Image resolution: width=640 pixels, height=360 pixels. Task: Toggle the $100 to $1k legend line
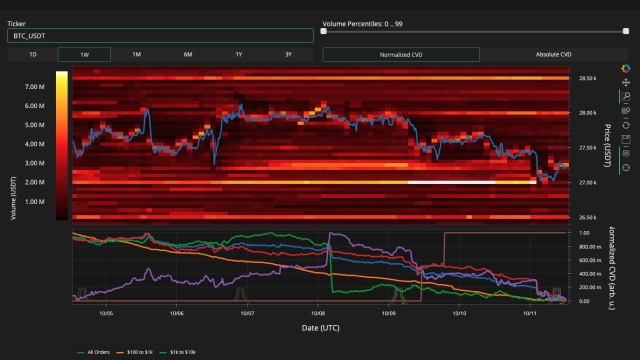tap(135, 352)
